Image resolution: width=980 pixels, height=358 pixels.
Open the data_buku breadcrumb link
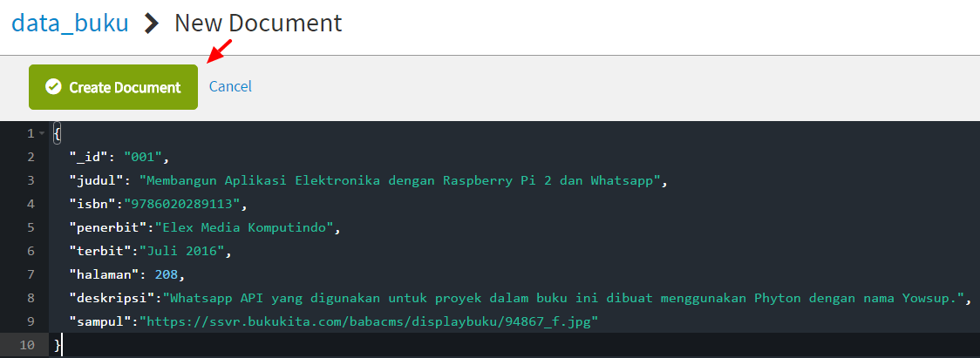coord(70,23)
